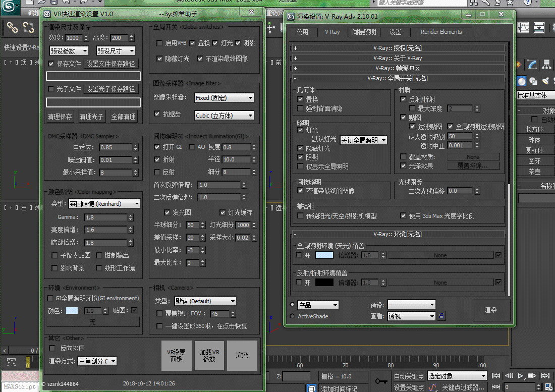Enable the 启用VFB checkbox
Screen dimensions: 555x392
[159, 43]
